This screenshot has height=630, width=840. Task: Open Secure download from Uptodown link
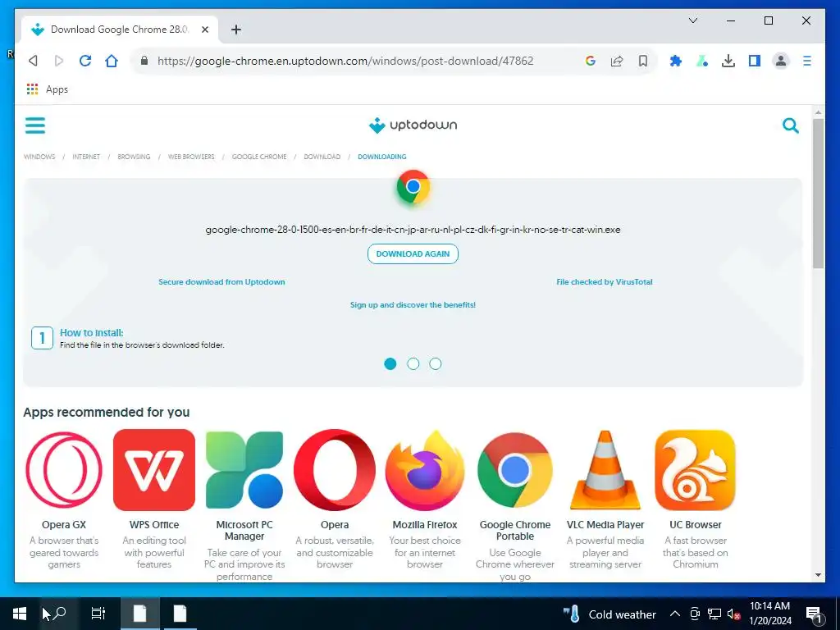point(221,282)
